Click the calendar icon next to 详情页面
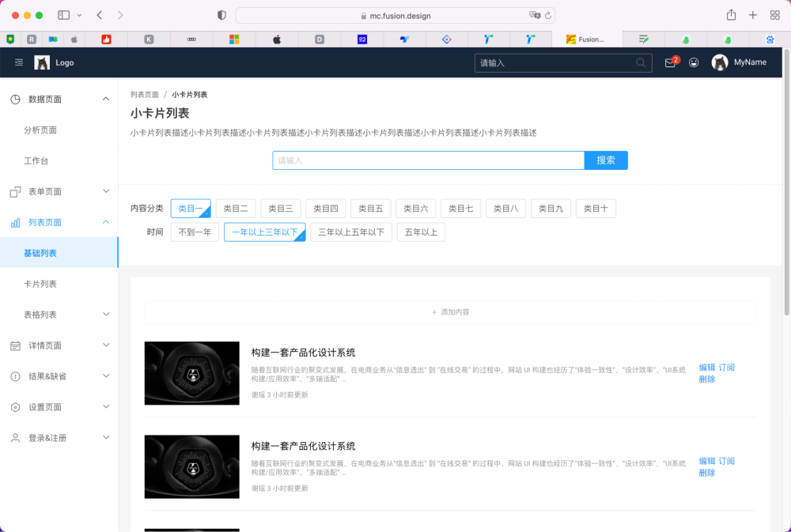This screenshot has width=791, height=532. click(x=13, y=345)
